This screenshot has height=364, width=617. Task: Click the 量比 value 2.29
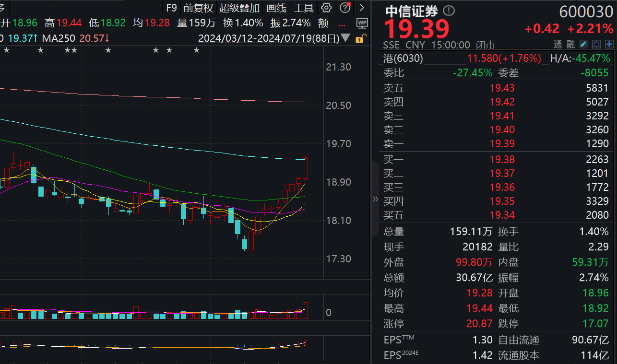(599, 247)
